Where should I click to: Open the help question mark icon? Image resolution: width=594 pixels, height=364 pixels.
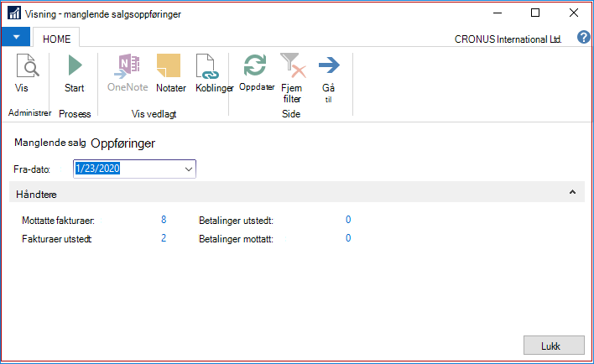583,38
